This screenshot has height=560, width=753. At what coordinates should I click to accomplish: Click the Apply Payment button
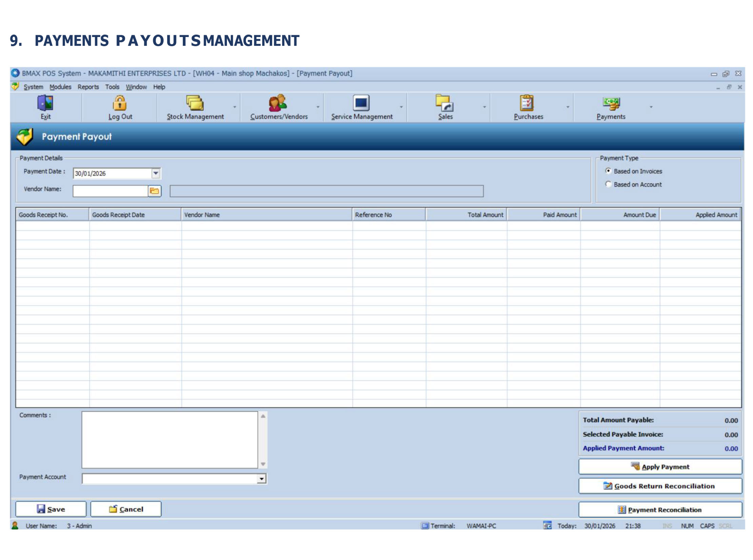coord(660,467)
